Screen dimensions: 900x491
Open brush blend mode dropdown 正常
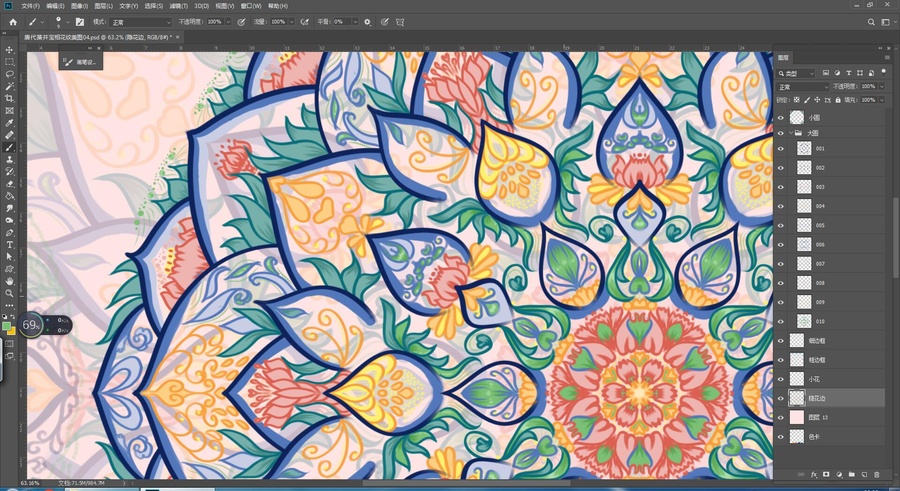(140, 22)
